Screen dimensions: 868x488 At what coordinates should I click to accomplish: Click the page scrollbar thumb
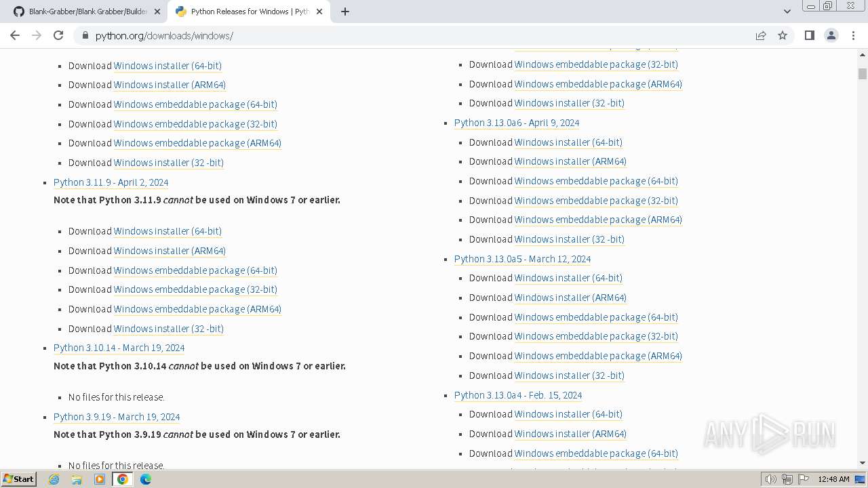click(862, 73)
